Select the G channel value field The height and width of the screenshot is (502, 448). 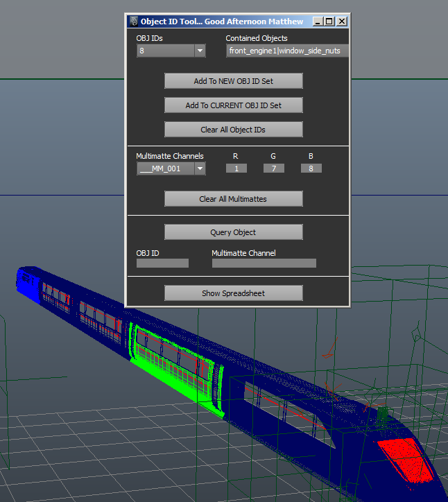tap(274, 168)
